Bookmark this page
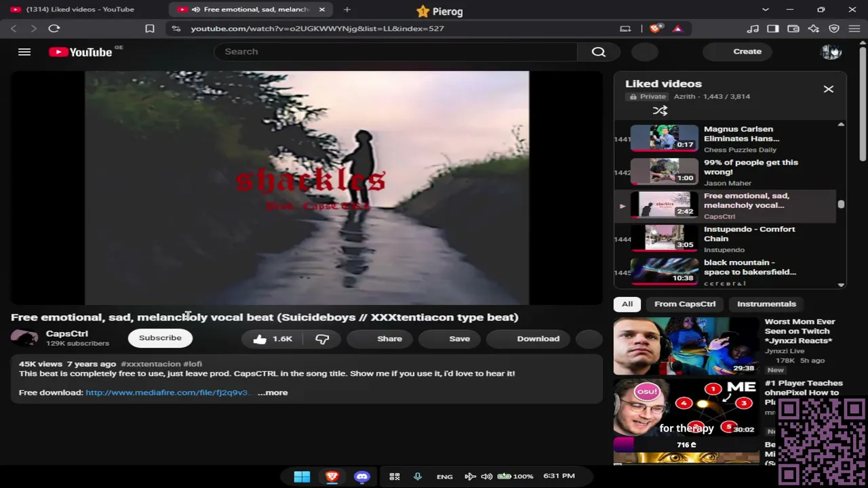 point(150,28)
